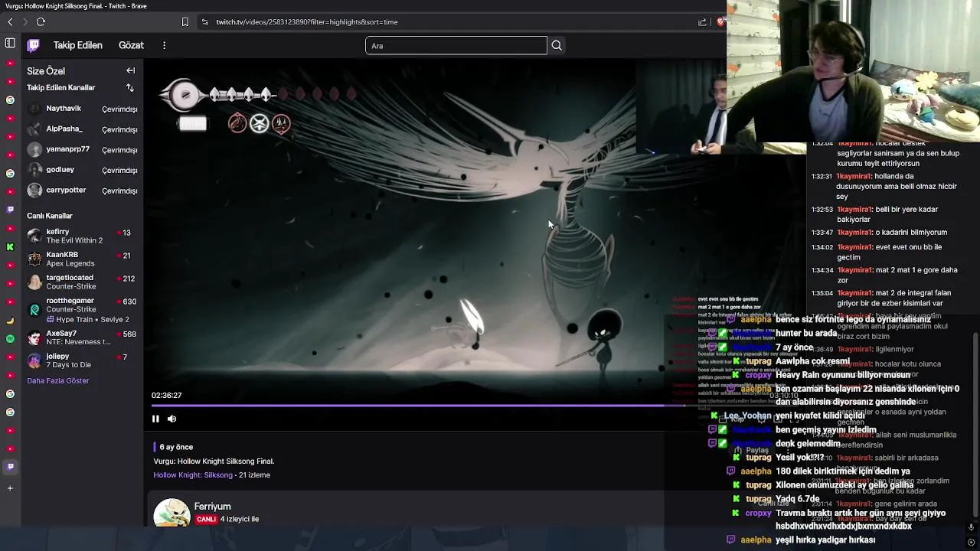Jump to chat timestamp 1:32:31

822,177
